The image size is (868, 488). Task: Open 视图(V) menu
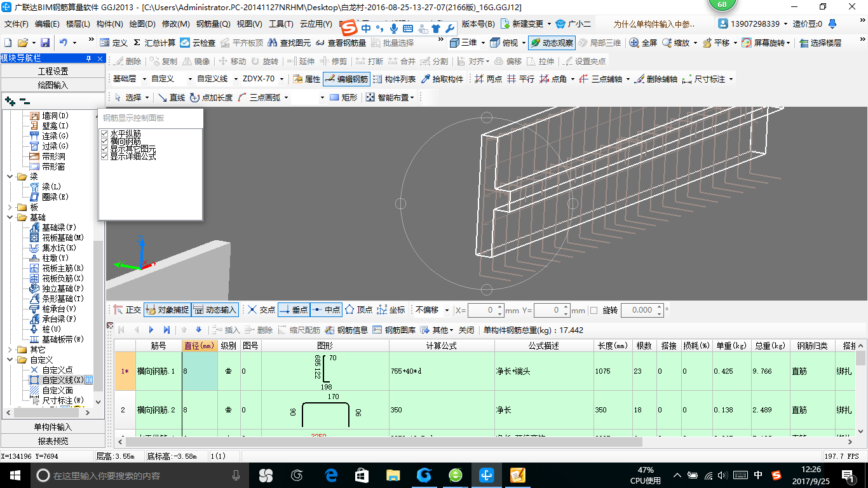(249, 24)
